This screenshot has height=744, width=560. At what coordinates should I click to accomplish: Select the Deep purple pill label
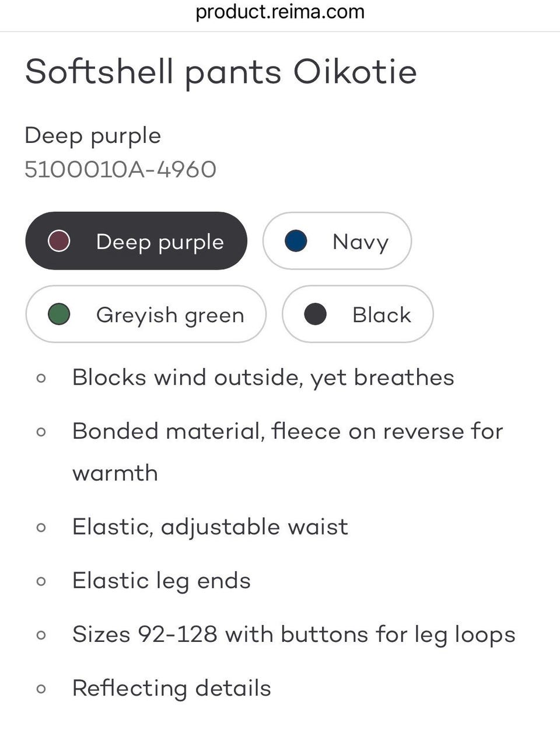(160, 242)
